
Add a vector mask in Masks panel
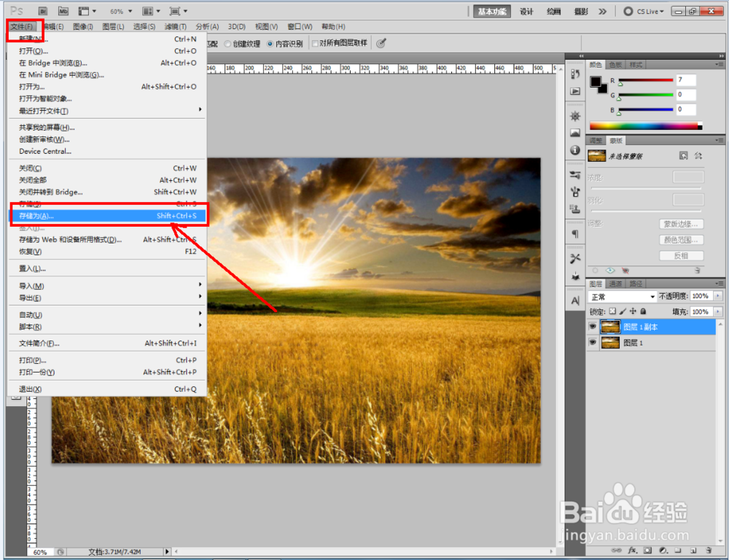[698, 155]
